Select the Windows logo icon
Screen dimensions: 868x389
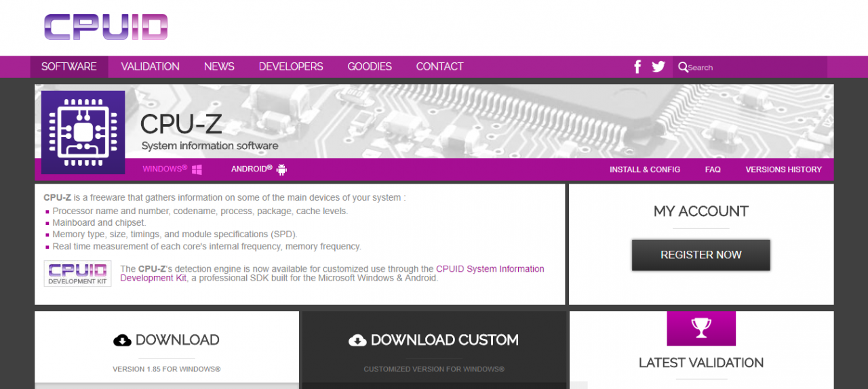coord(197,169)
